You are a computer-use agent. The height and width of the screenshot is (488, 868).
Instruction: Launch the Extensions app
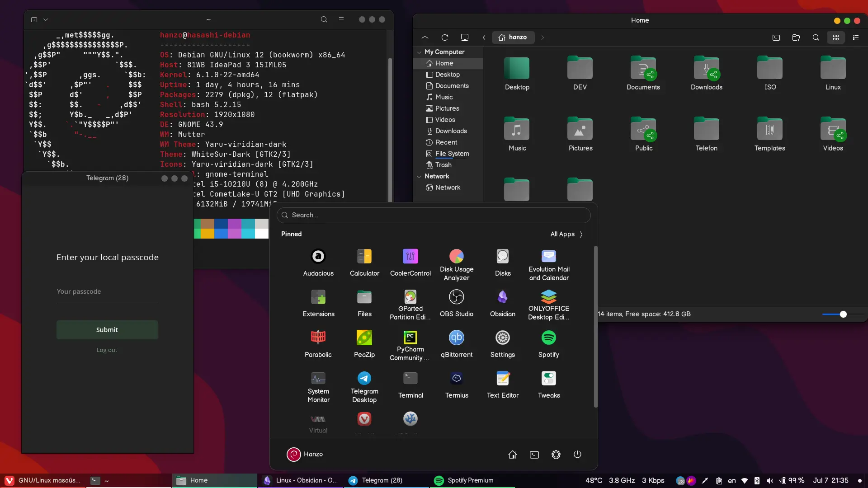[318, 303]
